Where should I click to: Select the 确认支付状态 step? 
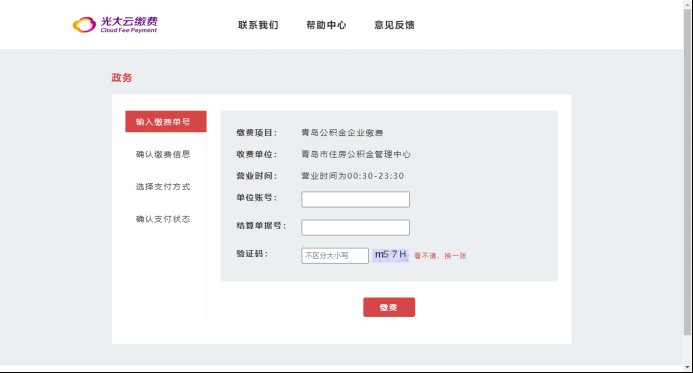click(163, 219)
